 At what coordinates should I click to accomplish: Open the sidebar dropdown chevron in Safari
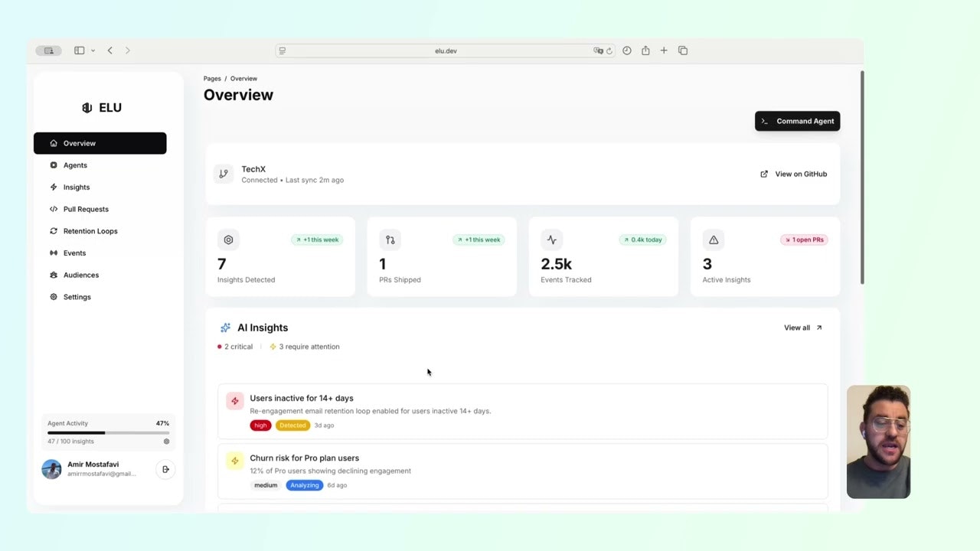[93, 51]
